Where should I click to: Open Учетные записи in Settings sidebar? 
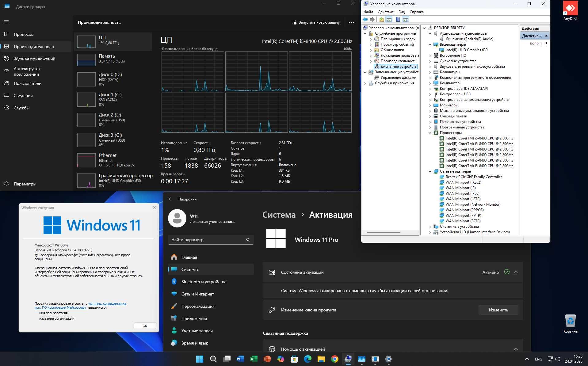[211, 331]
